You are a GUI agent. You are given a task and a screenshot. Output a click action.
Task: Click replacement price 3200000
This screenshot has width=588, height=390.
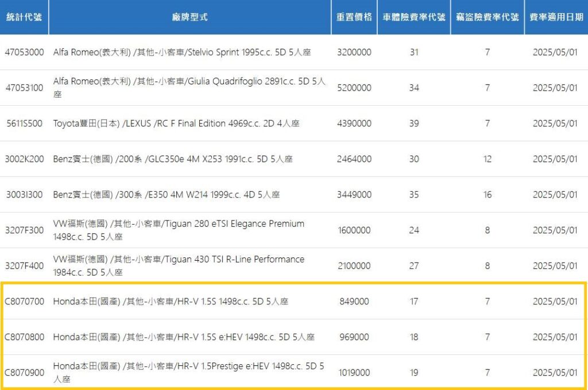click(x=354, y=52)
